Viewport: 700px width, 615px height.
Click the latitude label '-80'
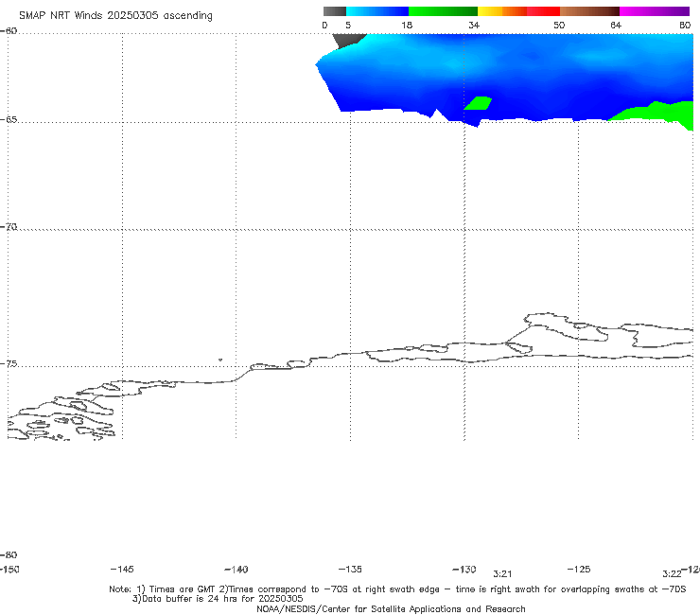[x=9, y=555]
